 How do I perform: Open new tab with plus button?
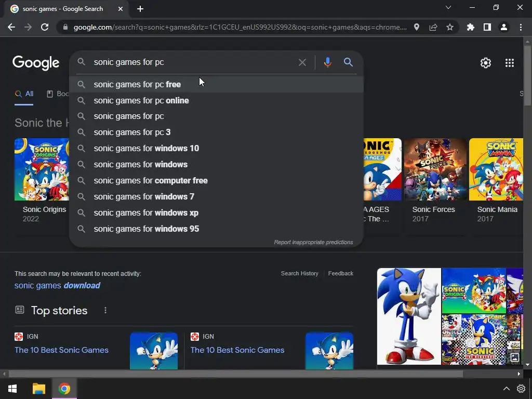[x=140, y=9]
